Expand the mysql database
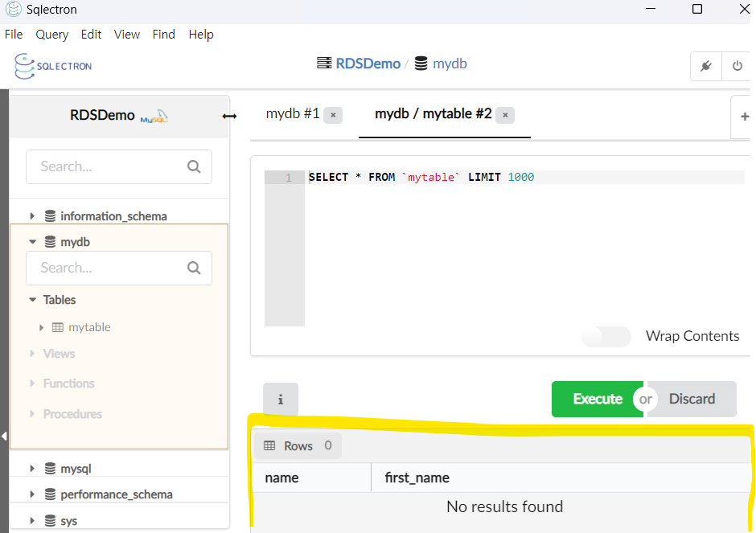Screen dimensions: 756x533 32,469
